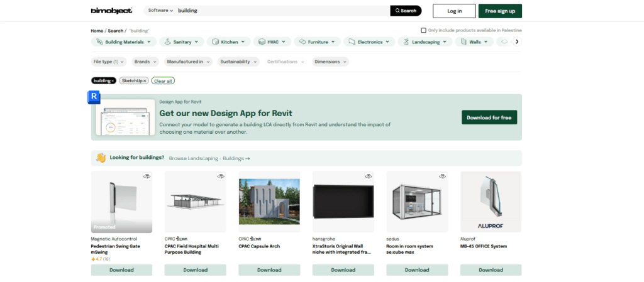Click hansgrohe brand name
644x282 pixels.
[325, 239]
